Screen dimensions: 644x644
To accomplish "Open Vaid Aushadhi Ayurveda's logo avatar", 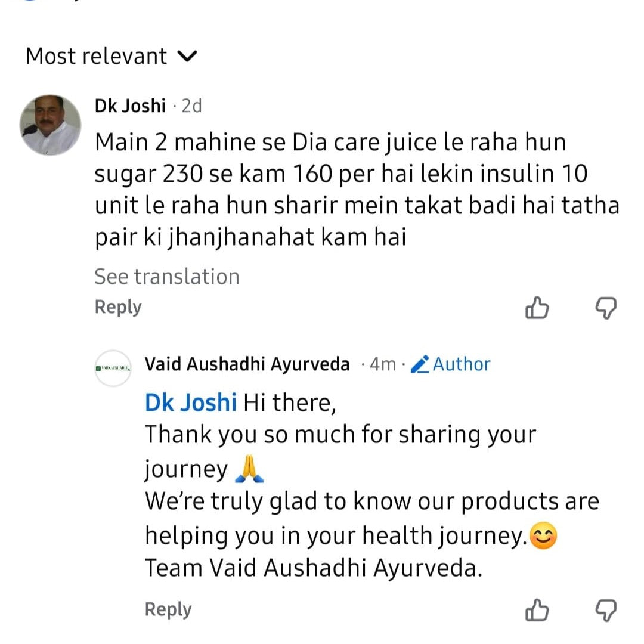I will (113, 368).
